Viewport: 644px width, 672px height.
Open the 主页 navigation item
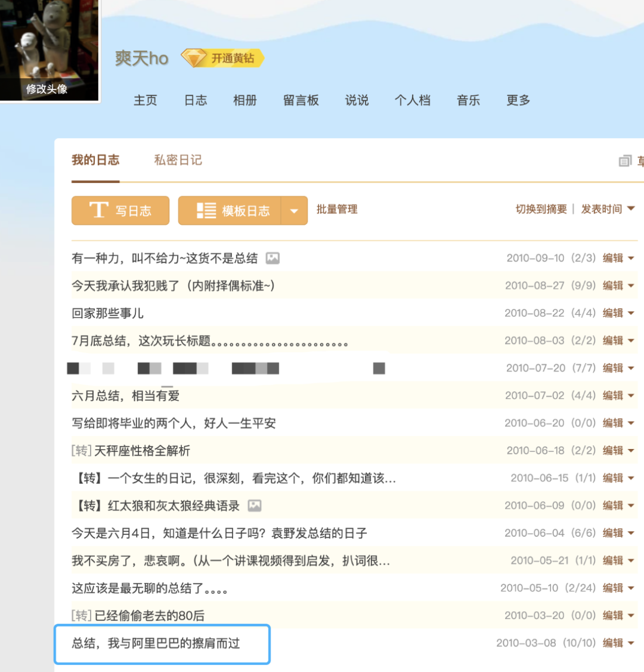pos(145,100)
